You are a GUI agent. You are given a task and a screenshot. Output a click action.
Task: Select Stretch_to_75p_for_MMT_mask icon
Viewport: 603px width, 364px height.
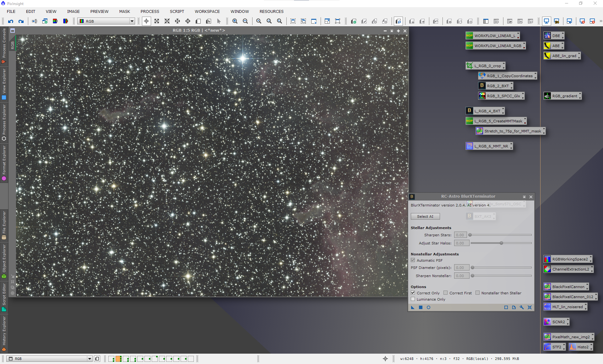point(510,131)
